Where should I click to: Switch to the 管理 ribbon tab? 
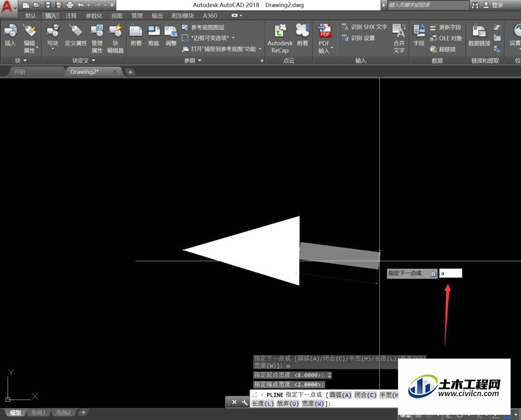[137, 16]
